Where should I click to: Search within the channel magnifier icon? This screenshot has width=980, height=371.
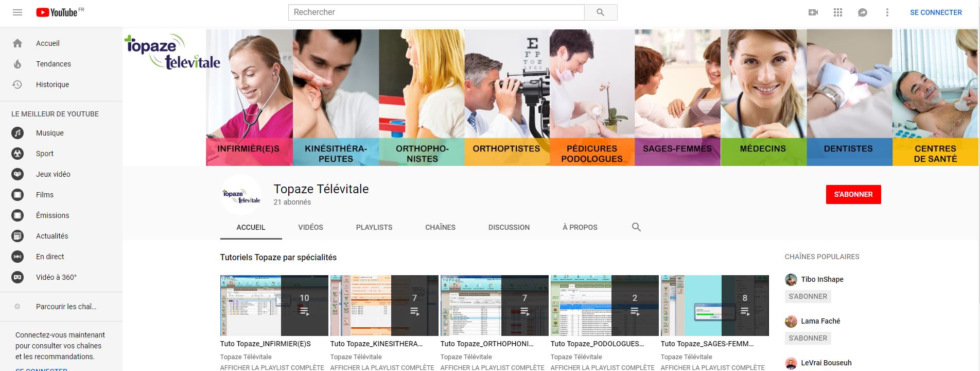pyautogui.click(x=636, y=227)
